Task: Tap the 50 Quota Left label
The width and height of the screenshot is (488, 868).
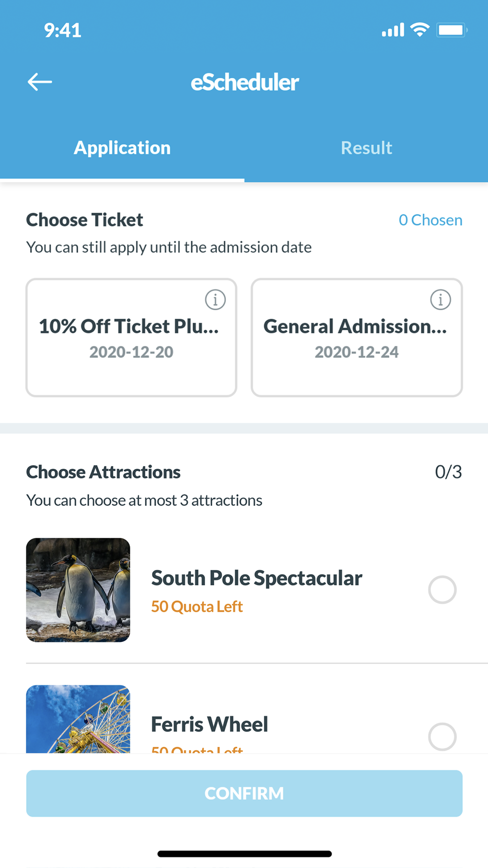Action: coord(197,606)
